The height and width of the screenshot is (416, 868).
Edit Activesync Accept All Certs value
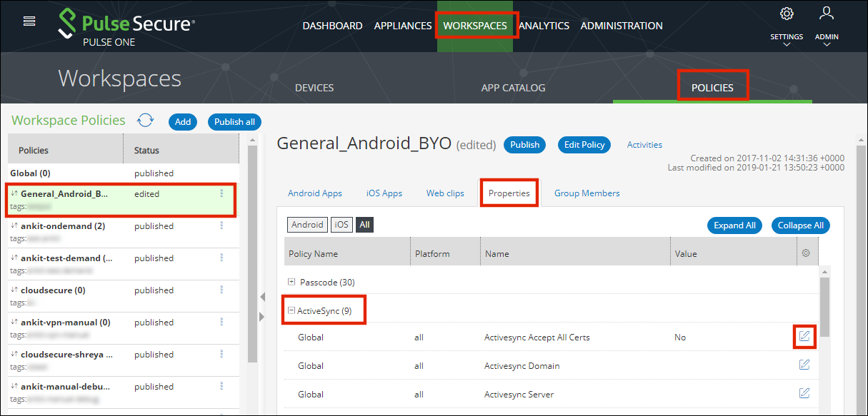(804, 336)
